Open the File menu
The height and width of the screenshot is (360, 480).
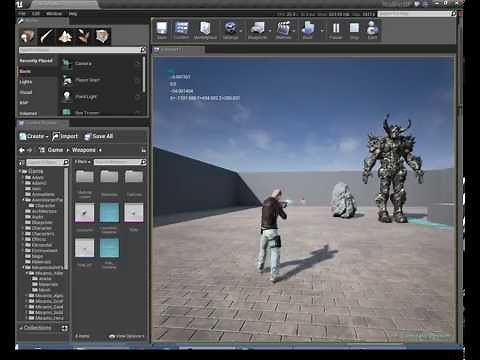click(x=22, y=14)
